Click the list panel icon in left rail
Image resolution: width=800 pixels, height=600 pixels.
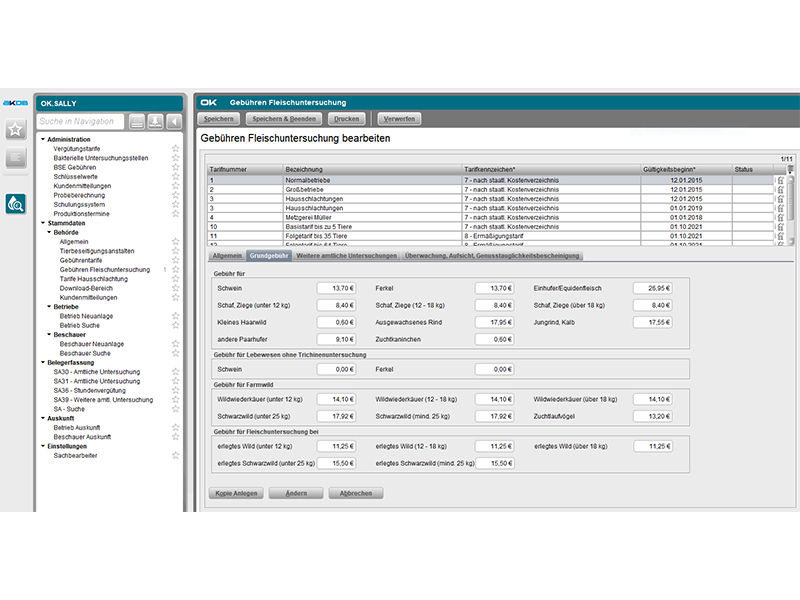pyautogui.click(x=15, y=157)
